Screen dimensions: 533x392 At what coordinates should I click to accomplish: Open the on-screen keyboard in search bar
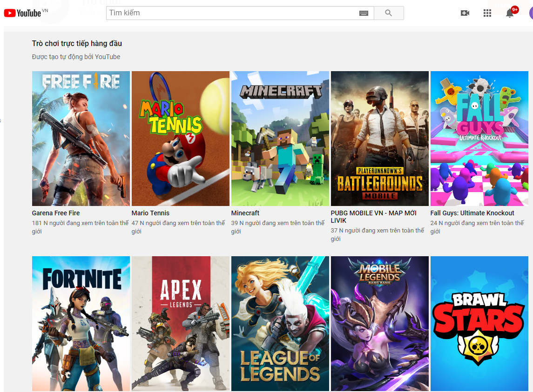[364, 13]
